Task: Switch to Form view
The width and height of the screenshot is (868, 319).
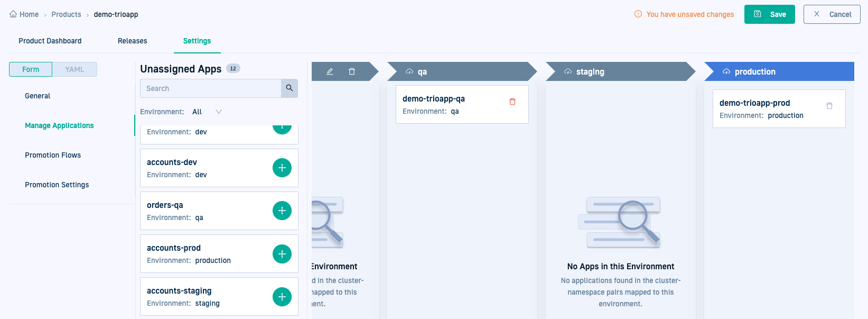Action: [31, 69]
